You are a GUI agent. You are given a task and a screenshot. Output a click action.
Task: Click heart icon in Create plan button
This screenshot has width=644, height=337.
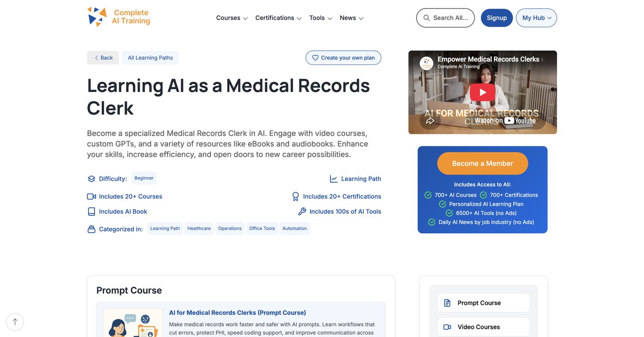[x=315, y=58]
